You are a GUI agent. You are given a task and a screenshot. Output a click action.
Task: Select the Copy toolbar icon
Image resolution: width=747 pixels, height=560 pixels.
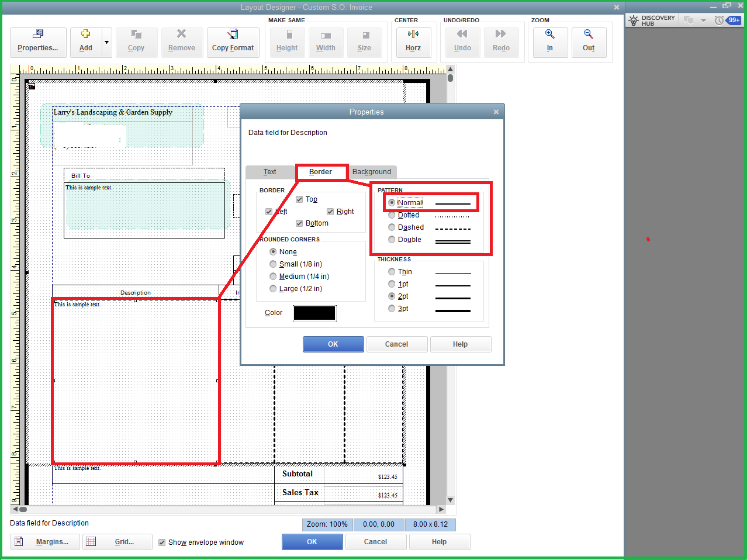click(136, 42)
